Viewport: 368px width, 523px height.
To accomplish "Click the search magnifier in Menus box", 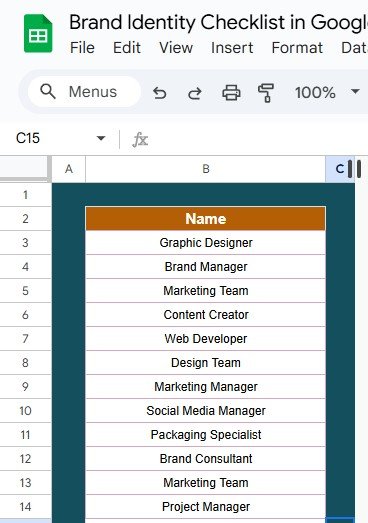I will click(x=48, y=91).
